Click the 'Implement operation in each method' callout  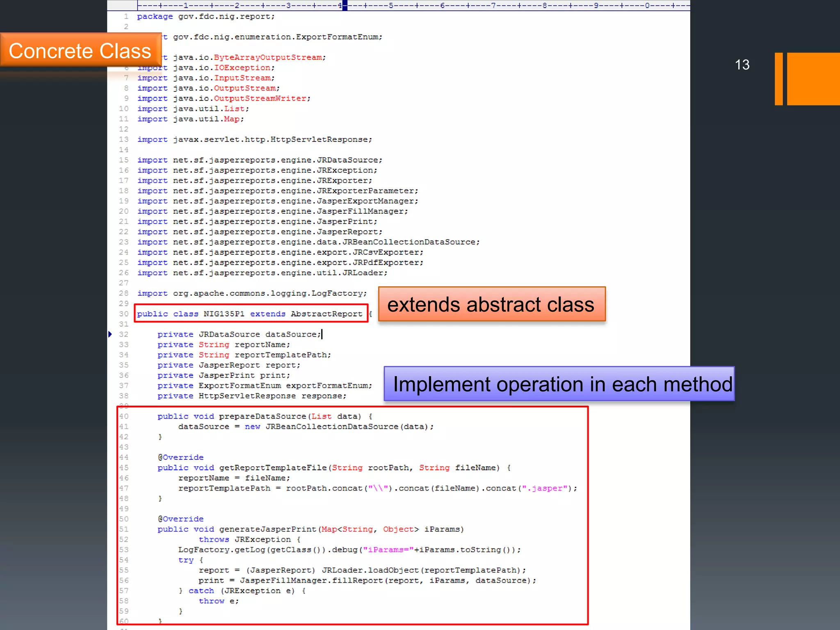coord(559,384)
